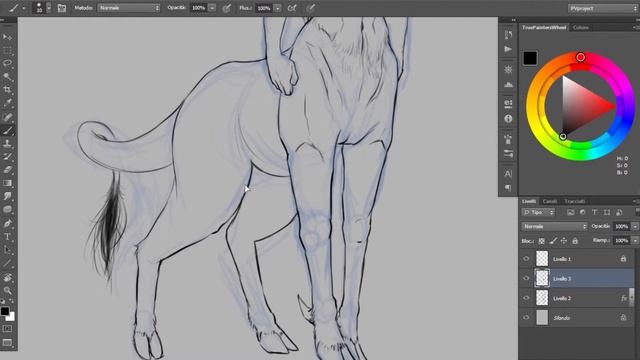Enable airbrush mode
Image resolution: width=640 pixels, height=360 pixels.
(x=292, y=8)
